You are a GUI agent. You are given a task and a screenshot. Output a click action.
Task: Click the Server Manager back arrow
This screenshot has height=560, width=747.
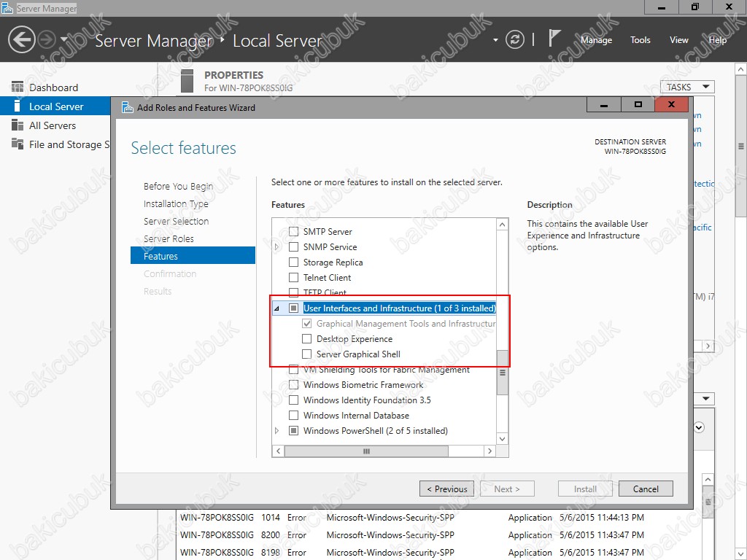(21, 39)
